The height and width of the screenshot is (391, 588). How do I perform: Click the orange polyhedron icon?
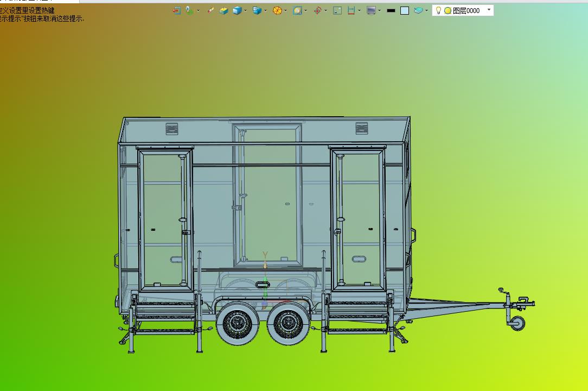click(x=277, y=11)
